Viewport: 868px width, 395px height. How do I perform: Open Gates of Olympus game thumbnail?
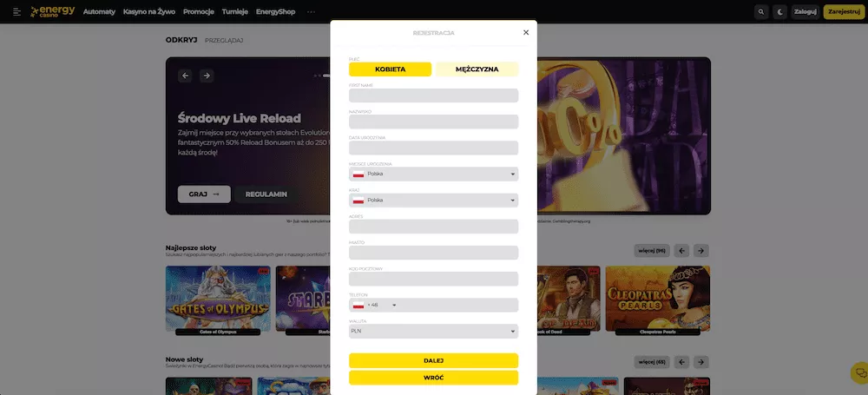218,300
